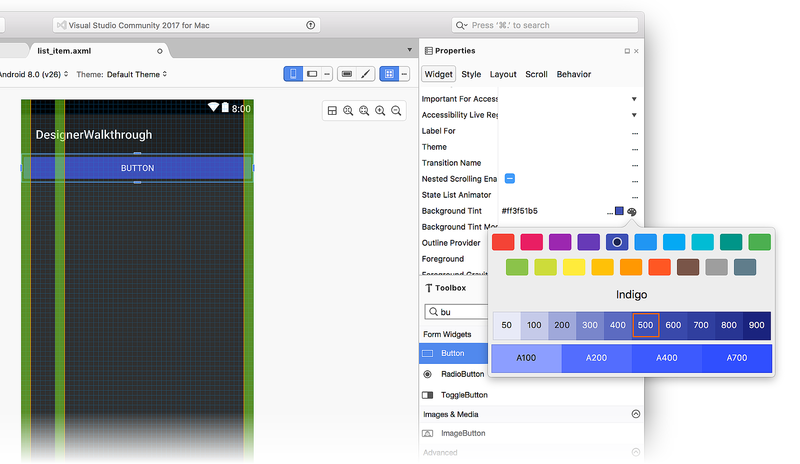Switch to Scroll properties tab
Viewport: 800px width, 464px height.
coord(536,74)
